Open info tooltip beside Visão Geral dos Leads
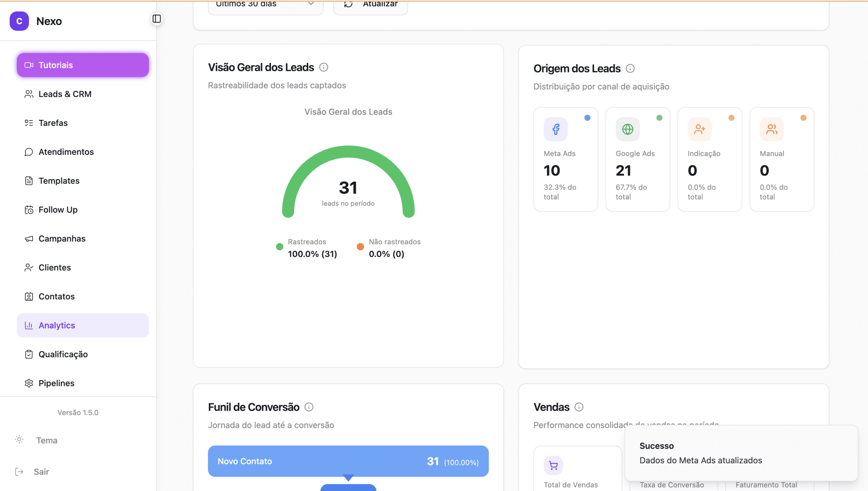Screen dimensions: 868x491 [323, 67]
